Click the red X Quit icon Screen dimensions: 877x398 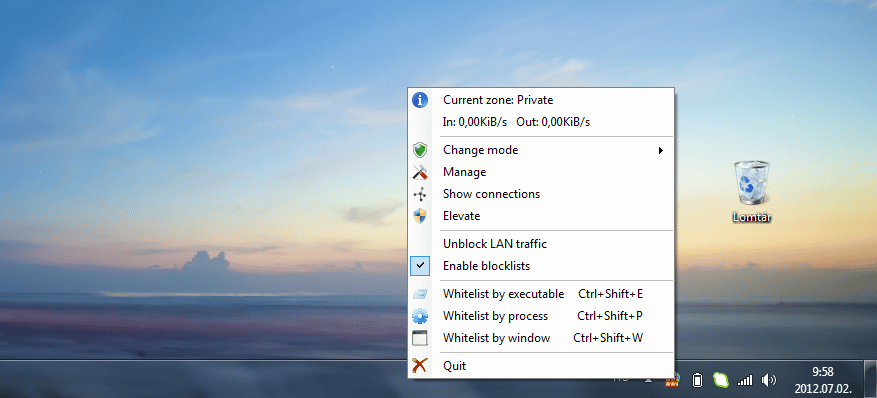coord(420,366)
